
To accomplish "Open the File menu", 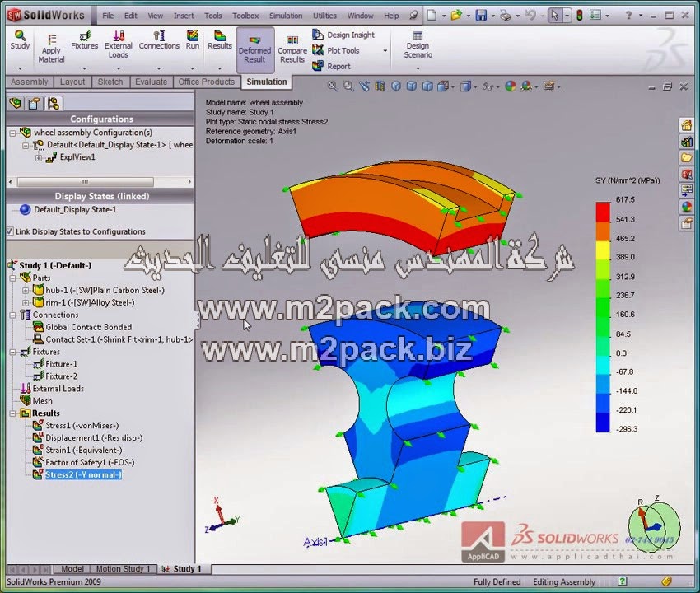I will [x=108, y=16].
